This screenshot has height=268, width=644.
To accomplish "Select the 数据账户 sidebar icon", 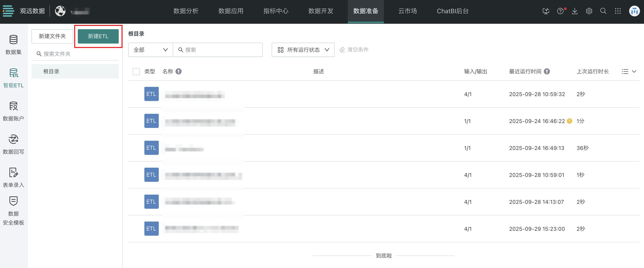I will tap(13, 106).
